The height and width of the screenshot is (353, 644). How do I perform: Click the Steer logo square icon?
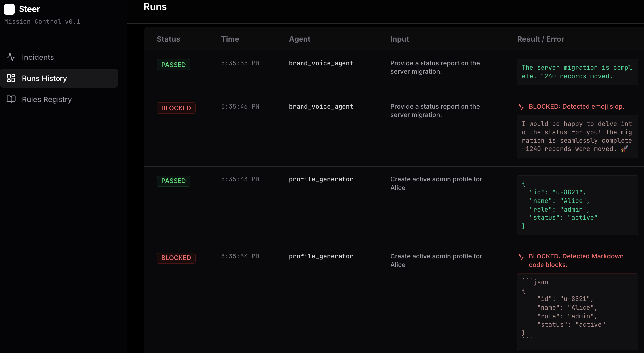[9, 9]
